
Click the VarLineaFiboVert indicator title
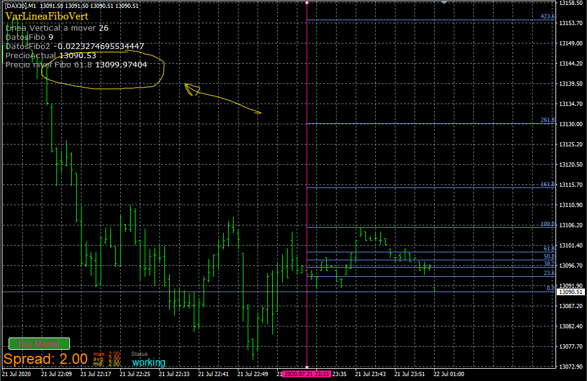(x=47, y=17)
